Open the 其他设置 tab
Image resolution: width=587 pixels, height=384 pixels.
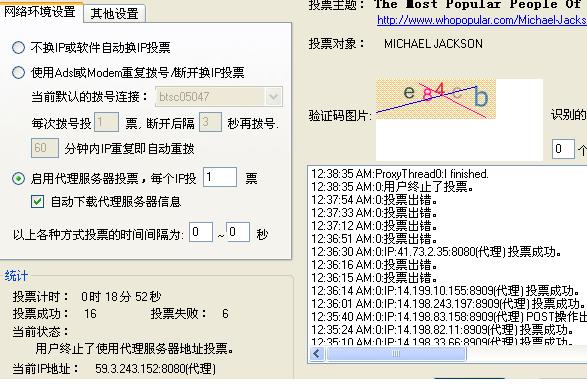click(115, 14)
